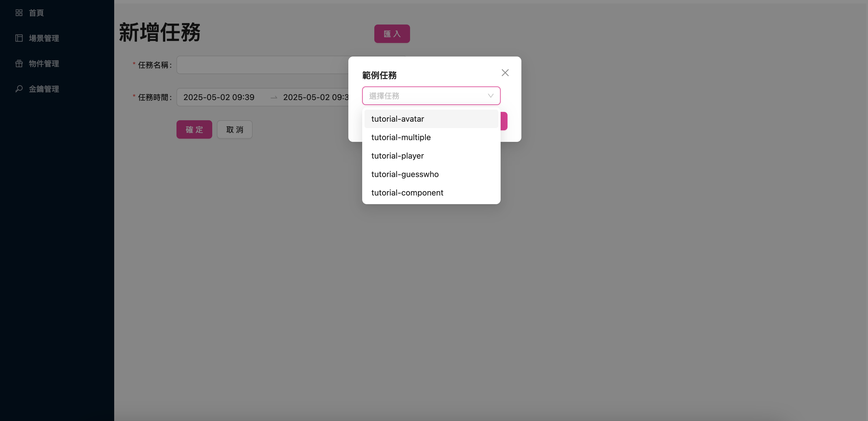Screen dimensions: 868x421
Task: Close the 範例任務 dialog with X
Action: [505, 73]
